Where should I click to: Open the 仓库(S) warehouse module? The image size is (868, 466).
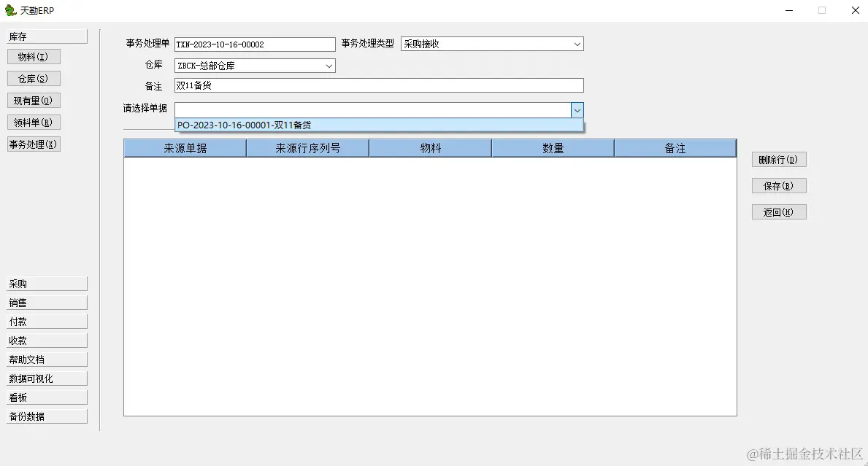[x=34, y=78]
